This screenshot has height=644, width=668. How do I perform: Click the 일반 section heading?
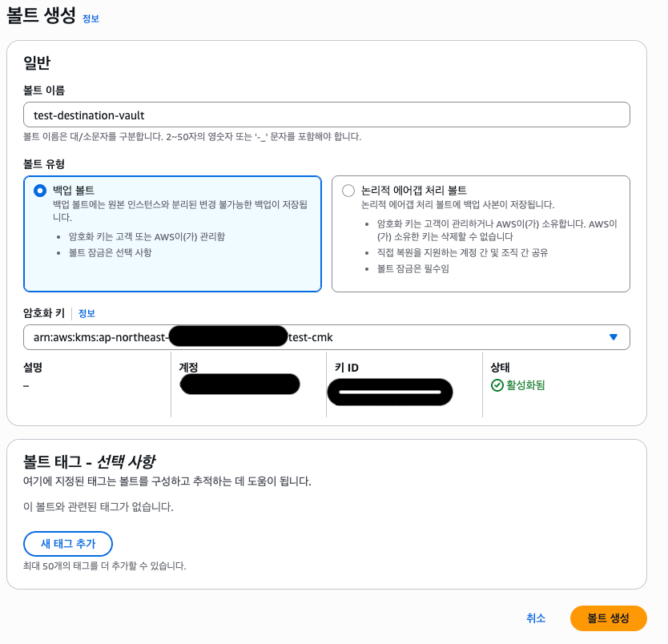tap(37, 62)
